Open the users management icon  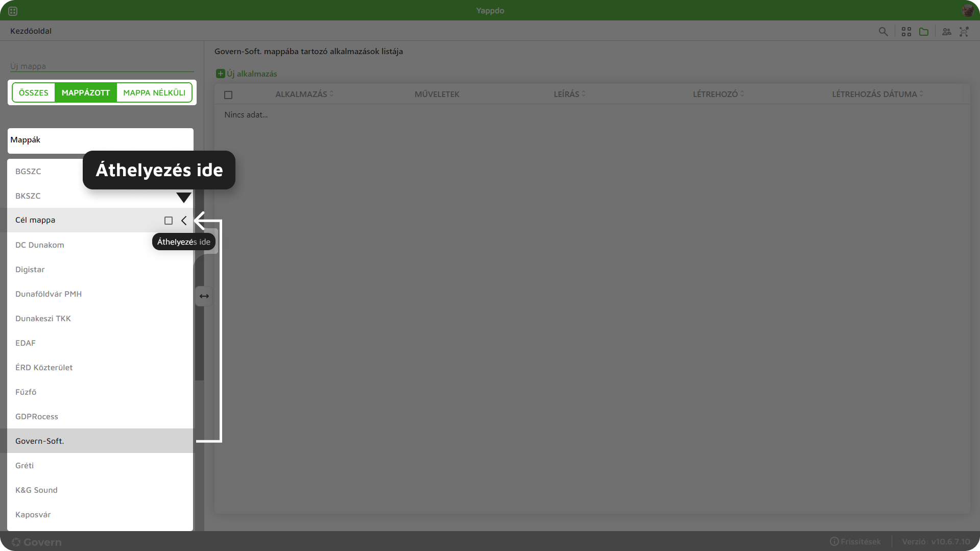pos(947,32)
